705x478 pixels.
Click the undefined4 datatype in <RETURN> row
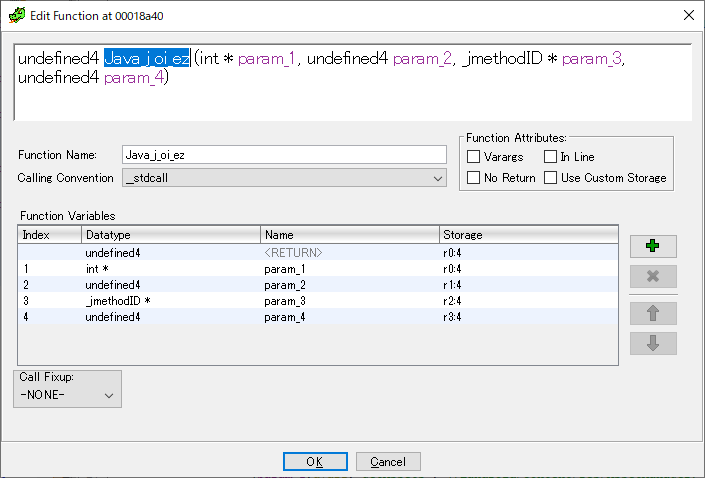171,253
